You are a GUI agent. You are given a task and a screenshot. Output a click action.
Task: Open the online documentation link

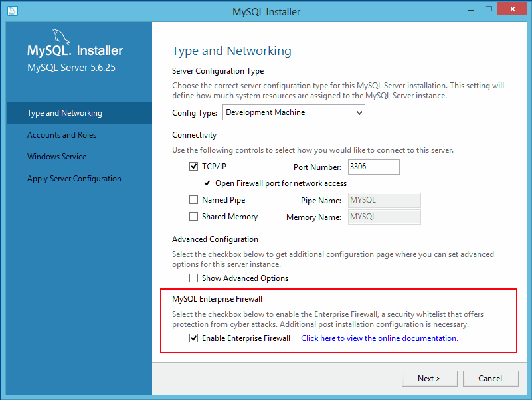coord(379,338)
